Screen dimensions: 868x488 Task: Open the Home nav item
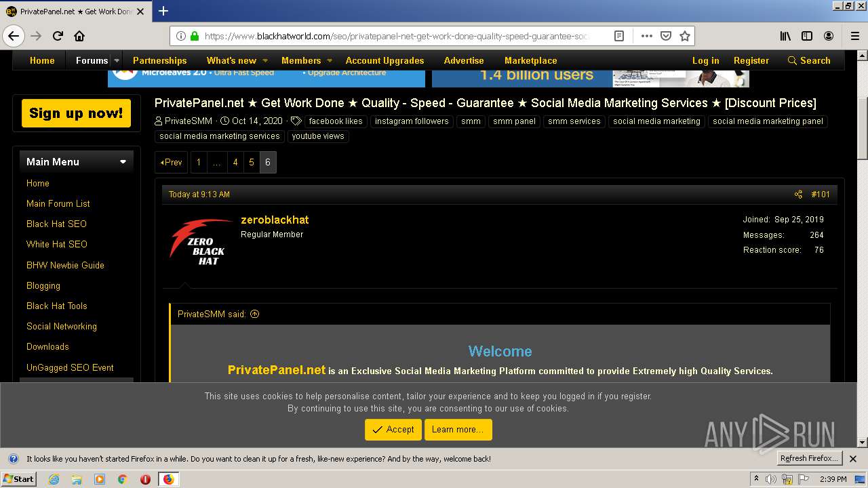(42, 60)
